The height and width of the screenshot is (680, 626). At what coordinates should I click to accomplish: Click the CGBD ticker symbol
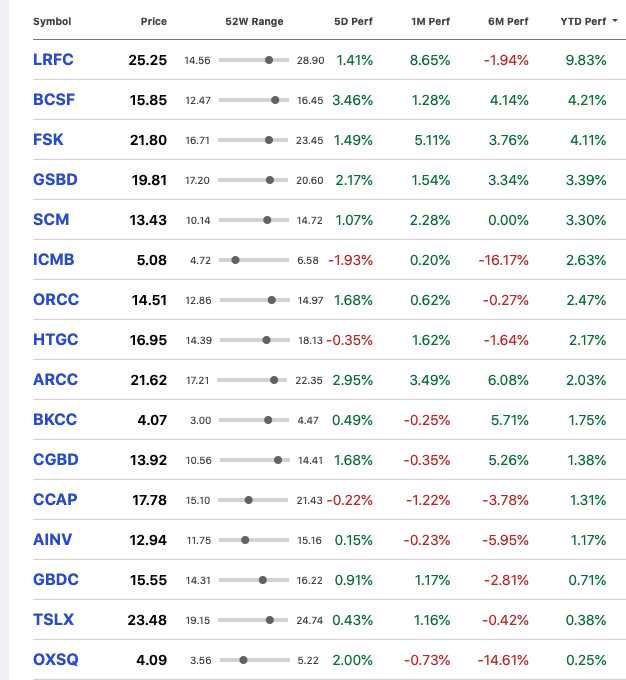tap(56, 460)
